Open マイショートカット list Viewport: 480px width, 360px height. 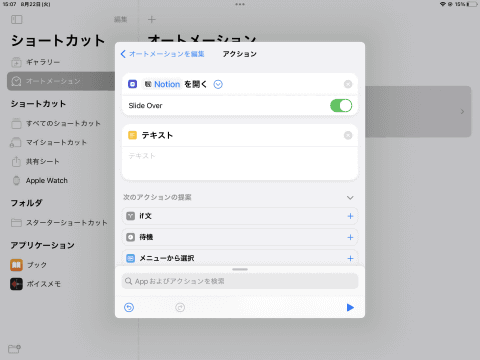[x=61, y=142]
